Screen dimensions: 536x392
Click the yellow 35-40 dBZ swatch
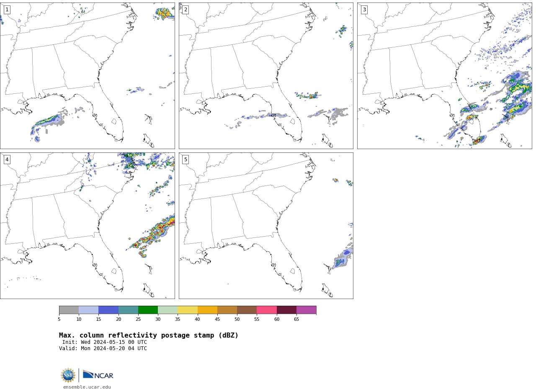click(x=188, y=310)
